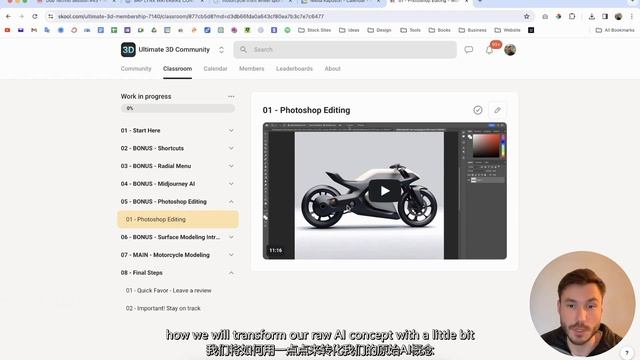Image resolution: width=640 pixels, height=360 pixels.
Task: Open the Design bookmarks folder
Action: click(380, 30)
